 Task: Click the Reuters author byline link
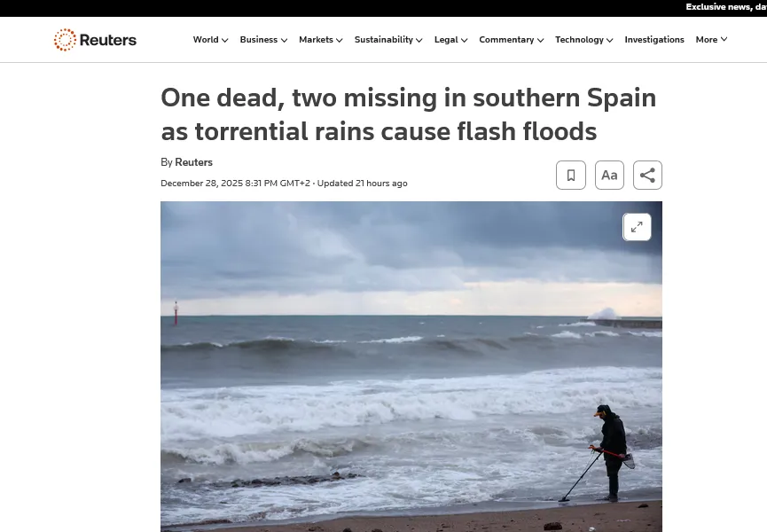coord(193,162)
